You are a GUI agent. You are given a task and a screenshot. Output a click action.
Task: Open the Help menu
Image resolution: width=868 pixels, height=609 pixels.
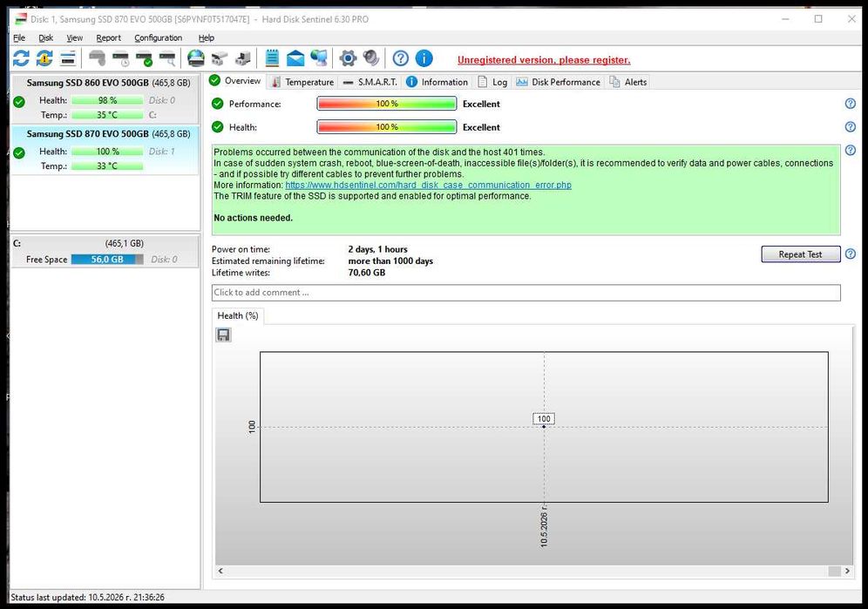pyautogui.click(x=206, y=37)
